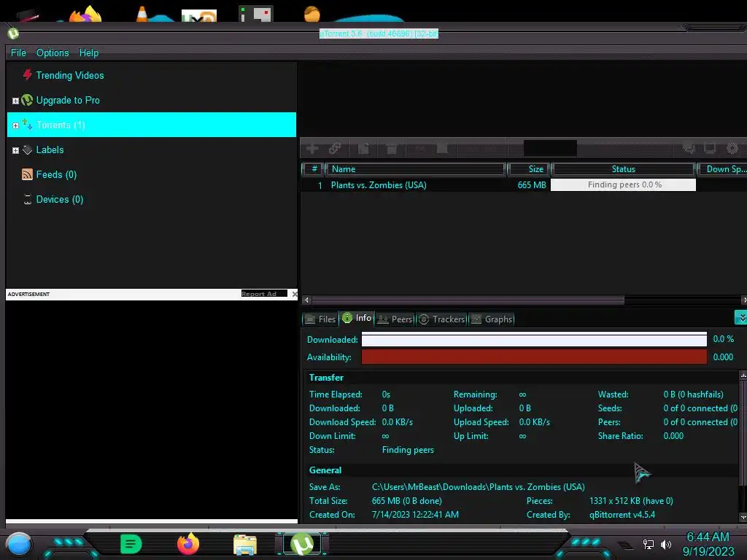Image resolution: width=747 pixels, height=560 pixels.
Task: Sort by the Size column header
Action: [x=529, y=169]
